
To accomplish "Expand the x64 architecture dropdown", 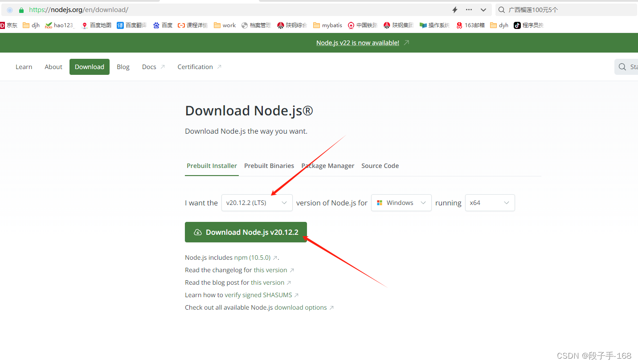I will click(490, 203).
